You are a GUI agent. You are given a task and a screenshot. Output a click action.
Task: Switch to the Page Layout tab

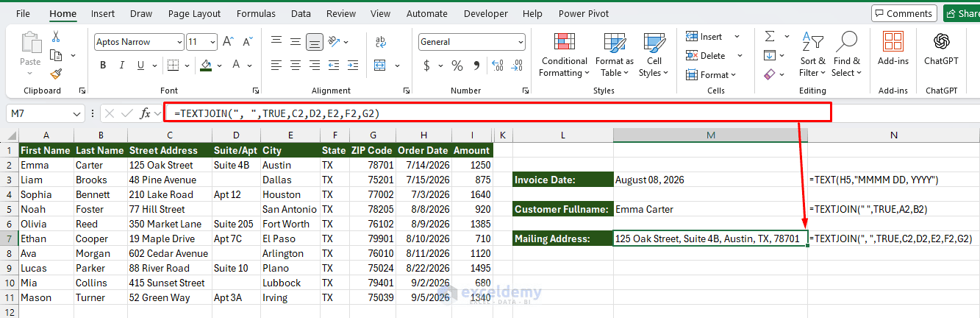coord(194,13)
